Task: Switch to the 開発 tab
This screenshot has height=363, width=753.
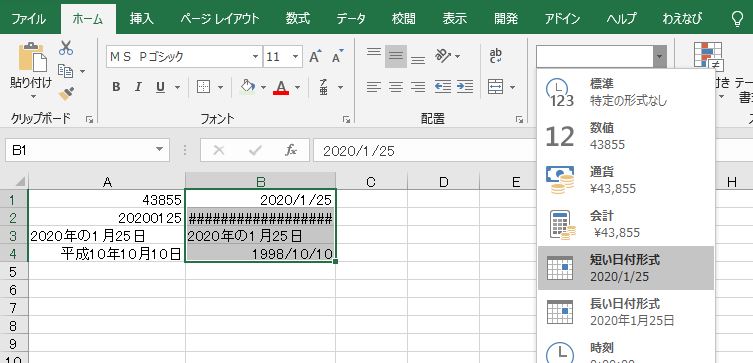Action: tap(506, 19)
